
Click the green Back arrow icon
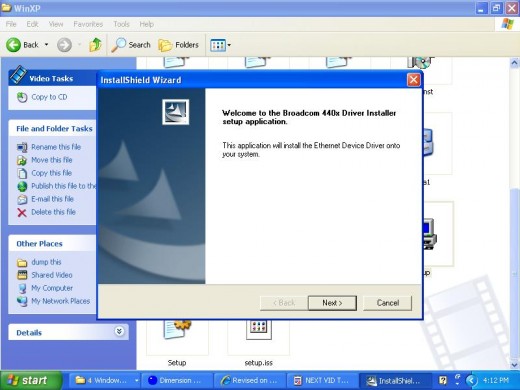pos(13,45)
